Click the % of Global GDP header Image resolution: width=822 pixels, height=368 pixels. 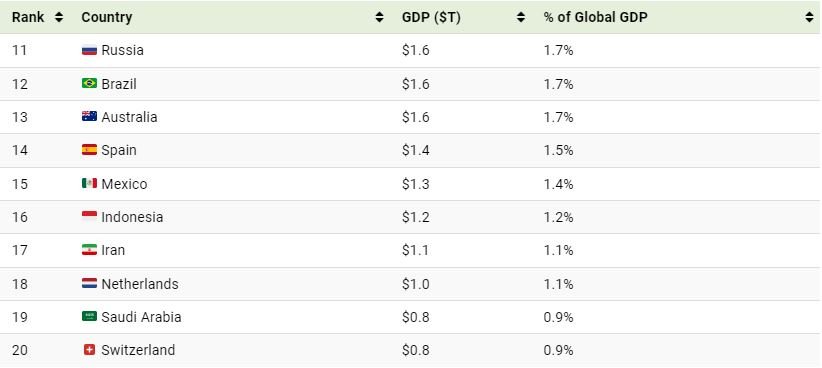click(x=596, y=17)
